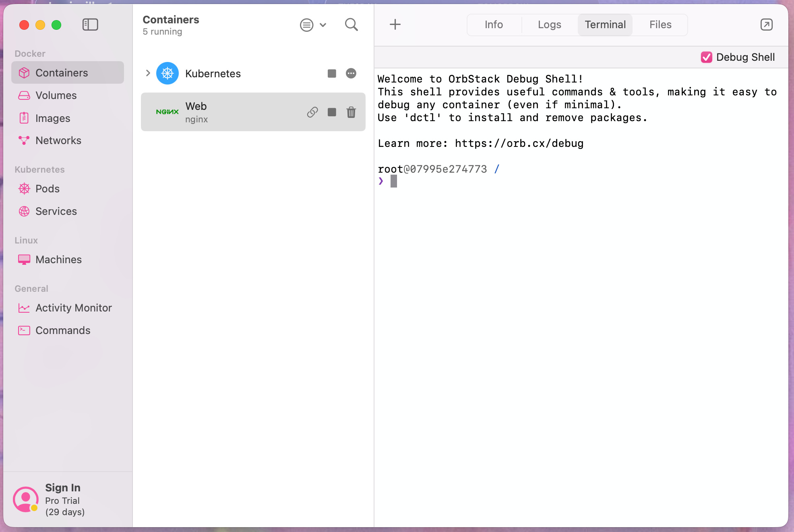Toggle the sidebar visibility icon
This screenshot has height=532, width=794.
coord(90,25)
